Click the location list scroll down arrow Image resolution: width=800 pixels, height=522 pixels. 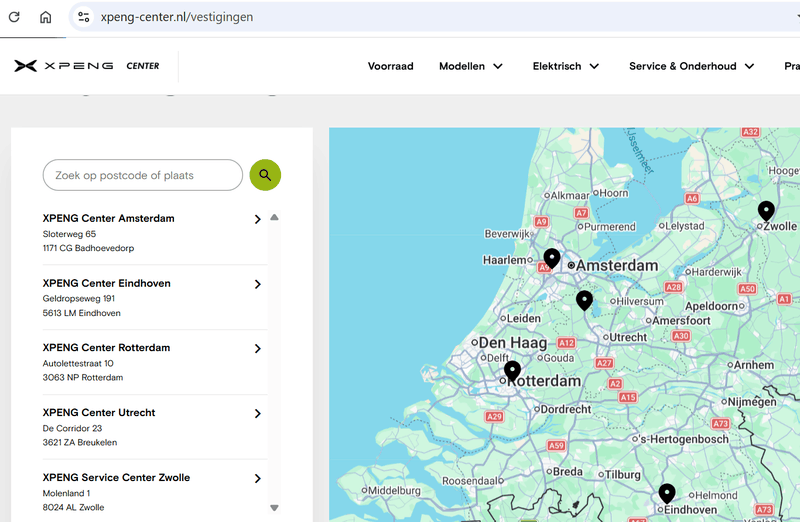click(x=274, y=508)
